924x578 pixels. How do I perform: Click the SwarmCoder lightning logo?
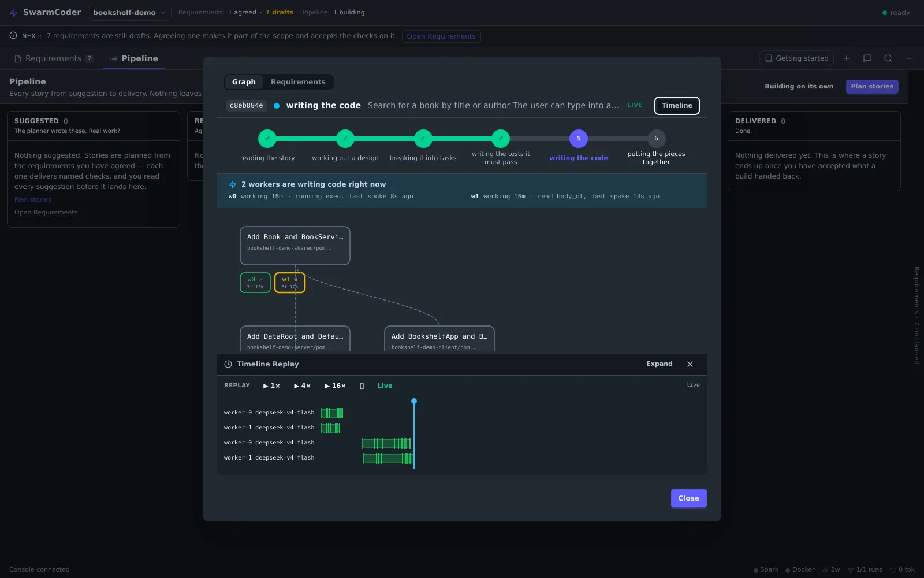14,12
